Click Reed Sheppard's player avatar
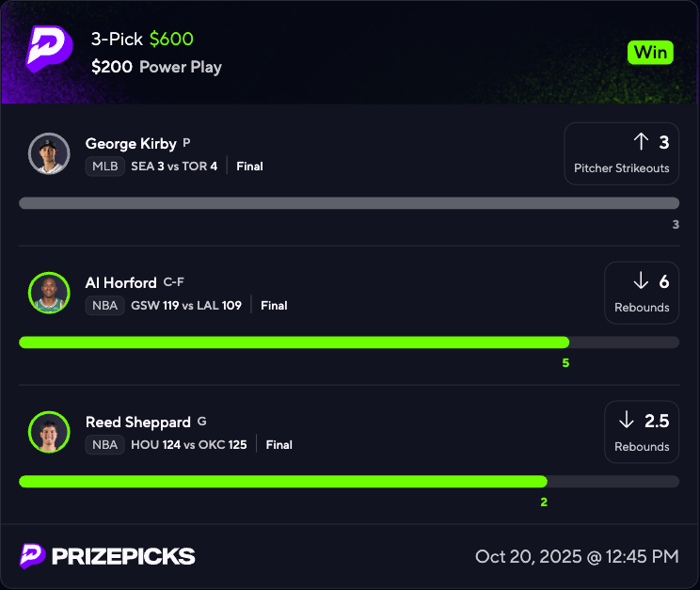Image resolution: width=700 pixels, height=590 pixels. 49,432
